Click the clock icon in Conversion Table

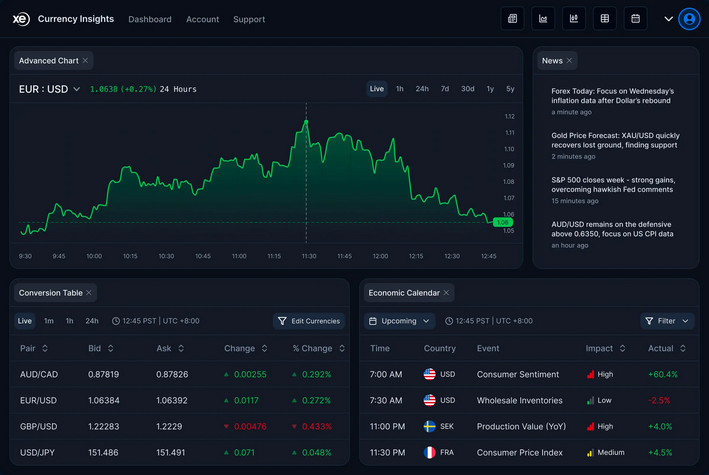116,321
